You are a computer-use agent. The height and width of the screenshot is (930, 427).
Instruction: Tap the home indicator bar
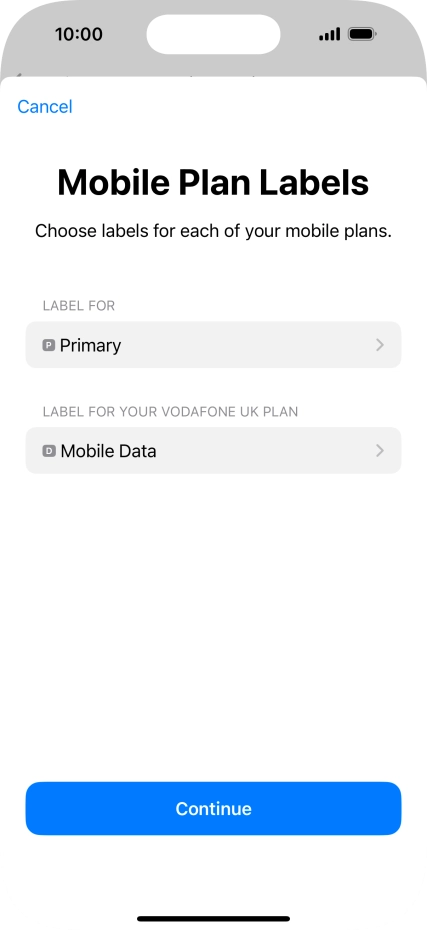(x=214, y=919)
